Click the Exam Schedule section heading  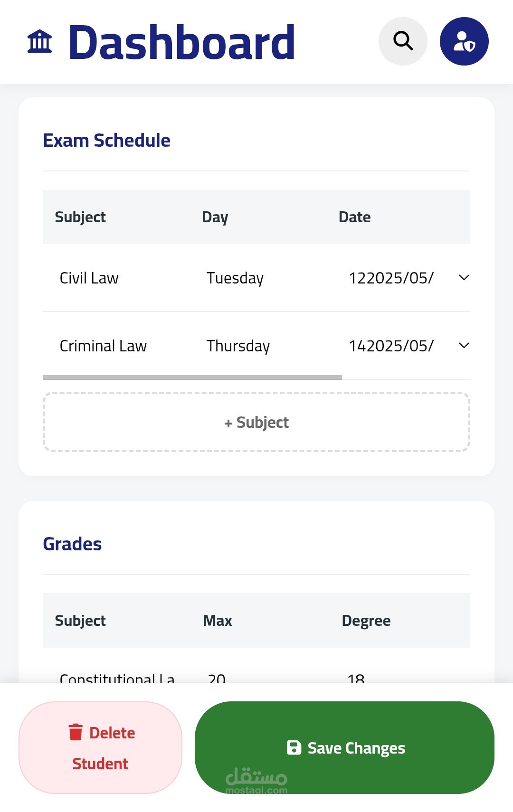[x=106, y=141]
